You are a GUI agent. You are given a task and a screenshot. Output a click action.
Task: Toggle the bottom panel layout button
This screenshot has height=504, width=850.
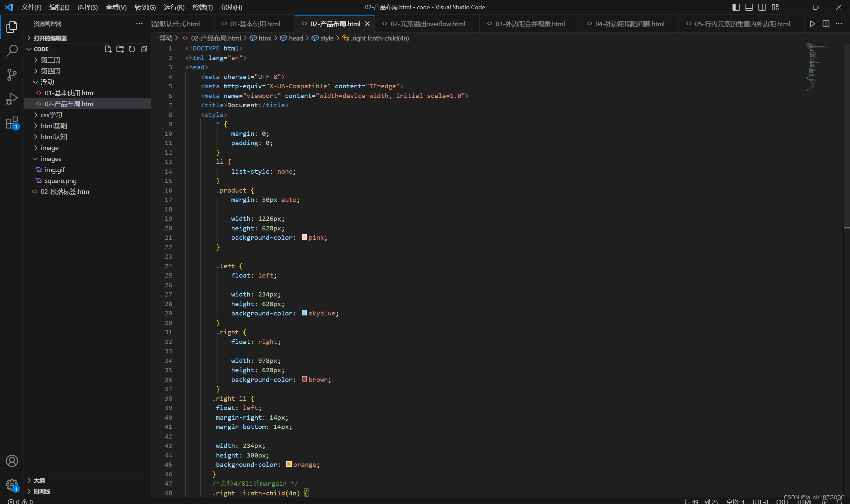[749, 7]
